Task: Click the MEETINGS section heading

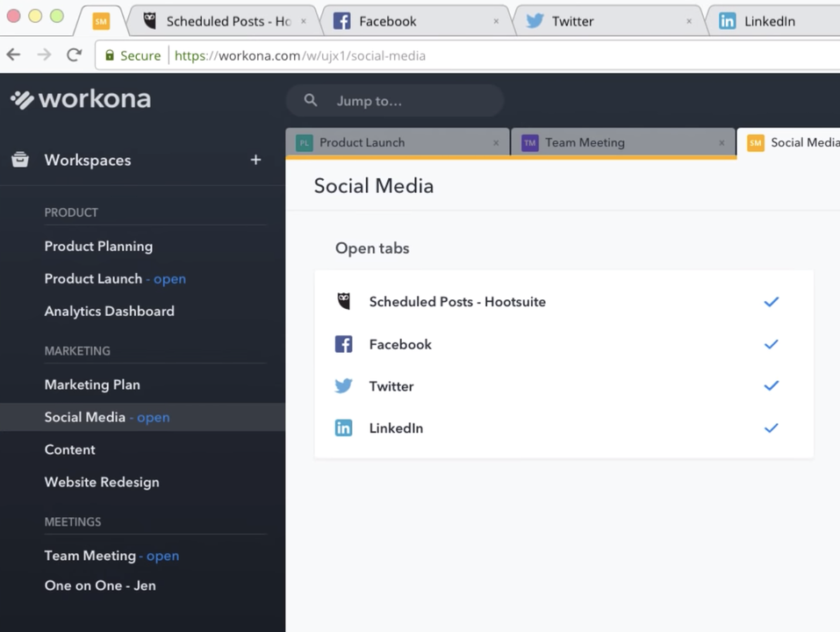Action: point(73,521)
